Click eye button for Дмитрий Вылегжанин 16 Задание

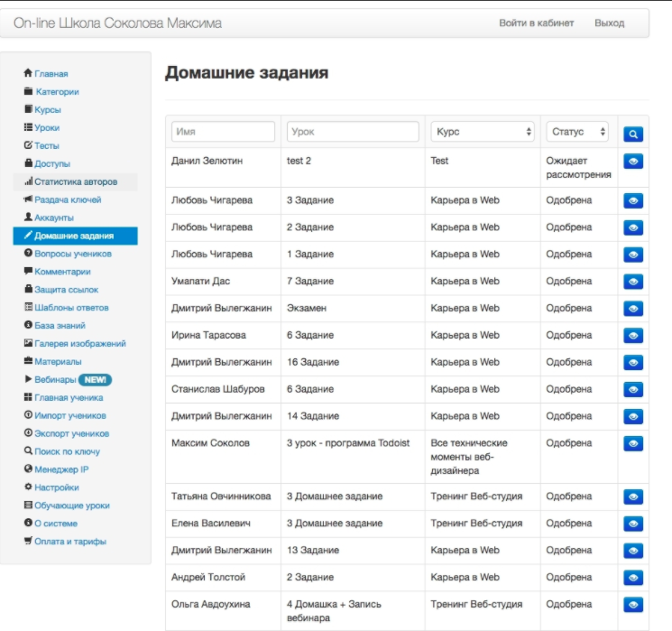[633, 363]
